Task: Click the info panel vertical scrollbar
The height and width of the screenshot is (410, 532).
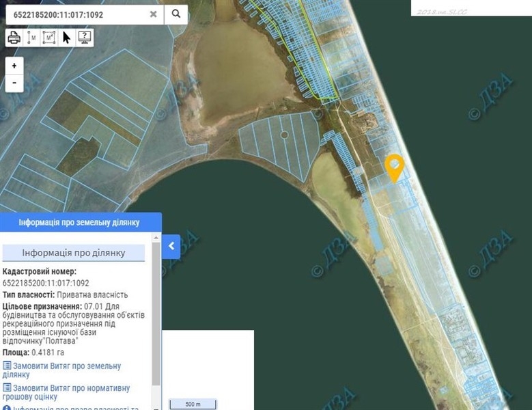Action: coord(156,314)
